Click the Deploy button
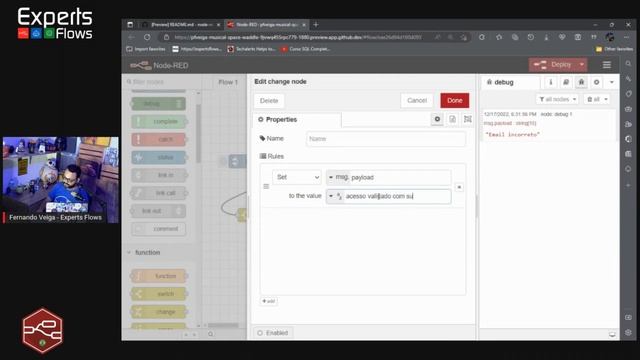Screen dimensions: 640x360 553,64
